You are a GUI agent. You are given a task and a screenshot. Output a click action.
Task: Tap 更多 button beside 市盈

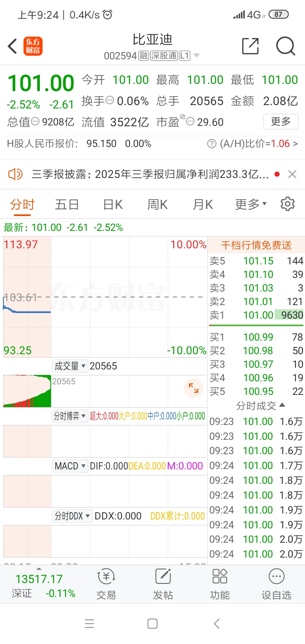click(280, 122)
